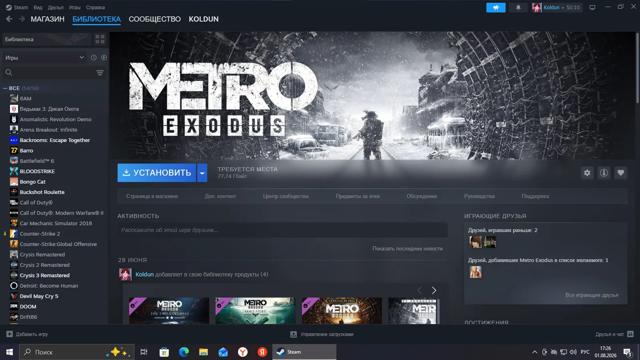Open Управление загрузками downloads manager
Image resolution: width=640 pixels, height=360 pixels.
click(322, 334)
